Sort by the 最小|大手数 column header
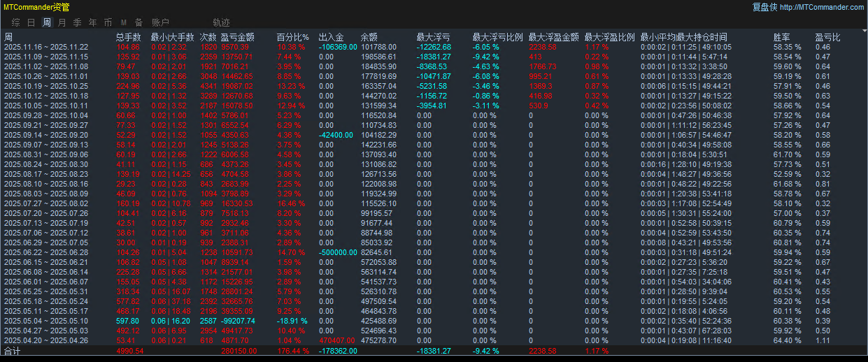This screenshot has height=362, width=868. point(173,37)
